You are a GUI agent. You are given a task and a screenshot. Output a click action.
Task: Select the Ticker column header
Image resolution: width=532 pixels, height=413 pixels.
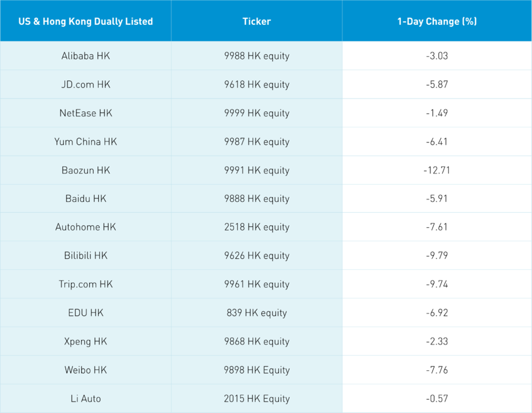coord(256,22)
